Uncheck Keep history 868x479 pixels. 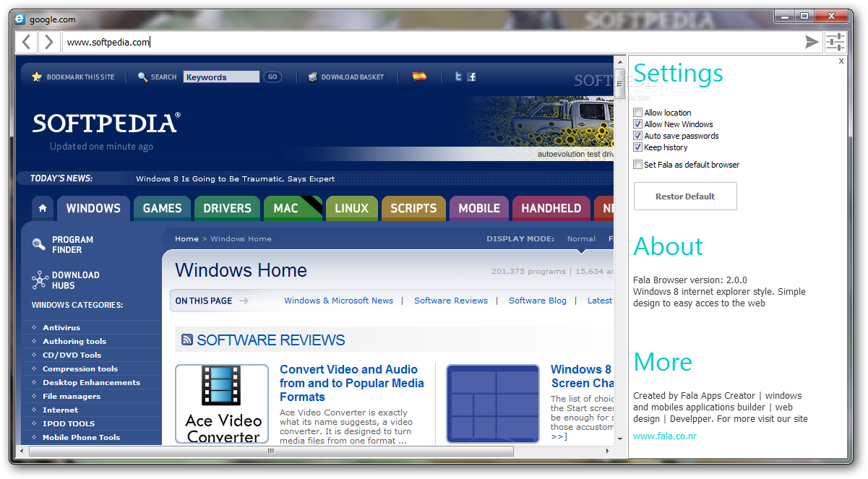point(637,147)
